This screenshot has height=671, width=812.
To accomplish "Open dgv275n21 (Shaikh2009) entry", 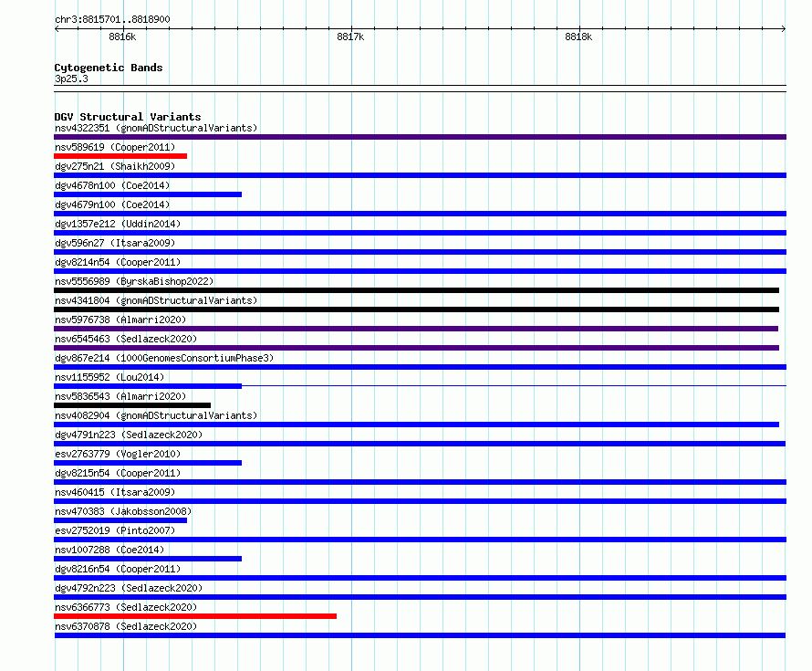I will pos(115,166).
